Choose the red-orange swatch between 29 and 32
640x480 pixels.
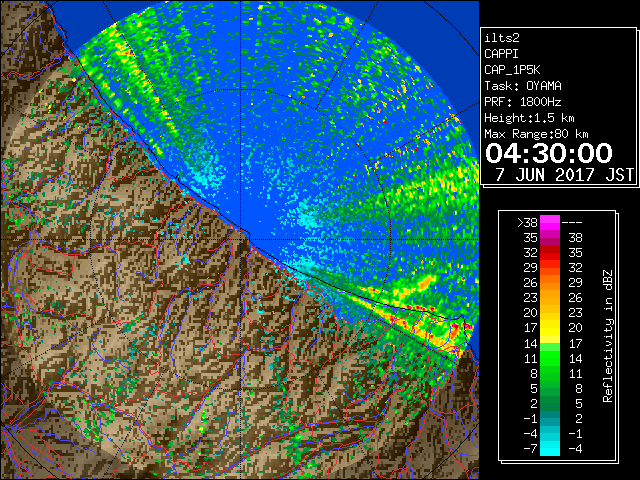(x=550, y=268)
